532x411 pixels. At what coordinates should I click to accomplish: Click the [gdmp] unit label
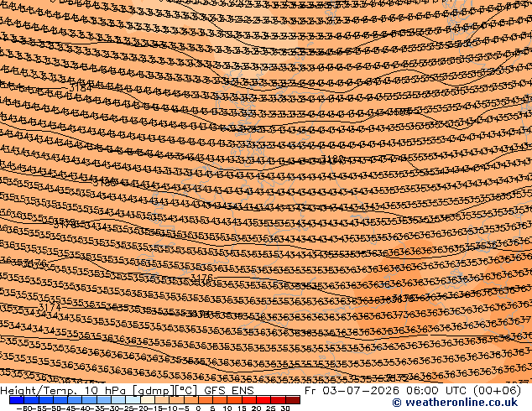pos(154,391)
